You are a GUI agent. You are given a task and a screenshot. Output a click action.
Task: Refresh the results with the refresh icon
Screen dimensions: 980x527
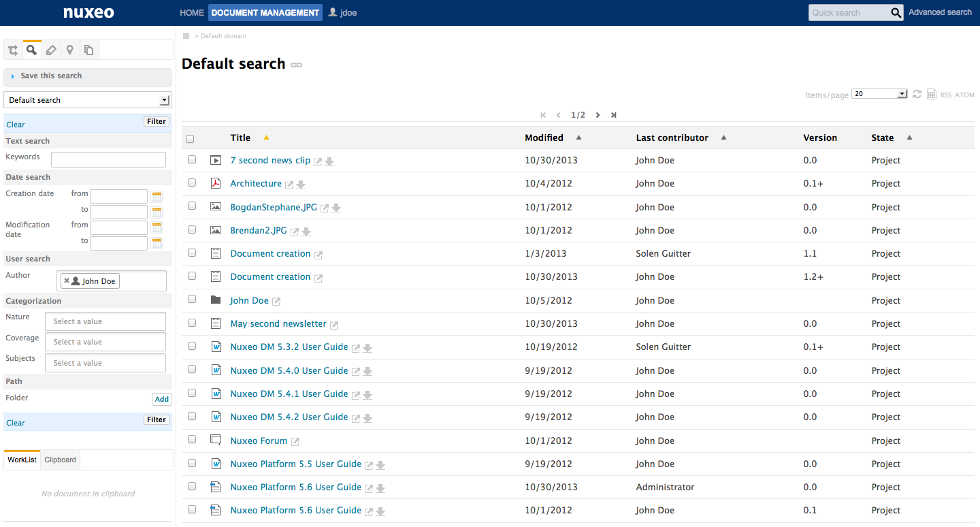click(917, 94)
